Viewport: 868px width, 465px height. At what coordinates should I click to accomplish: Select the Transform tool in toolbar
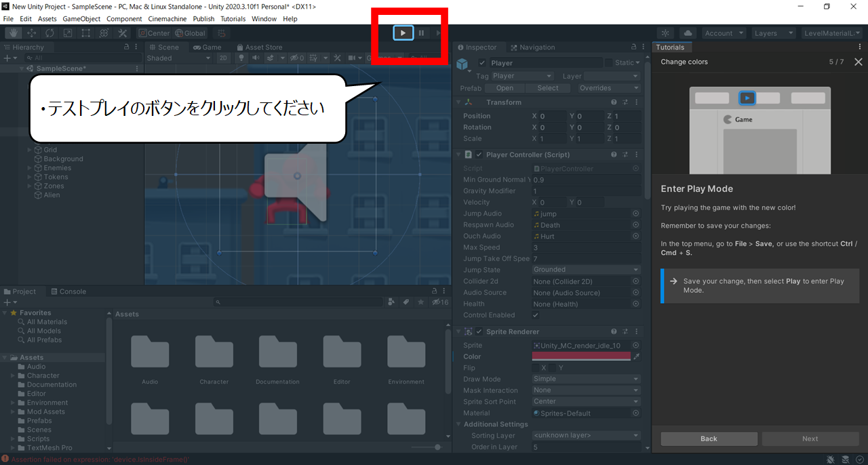(x=104, y=33)
